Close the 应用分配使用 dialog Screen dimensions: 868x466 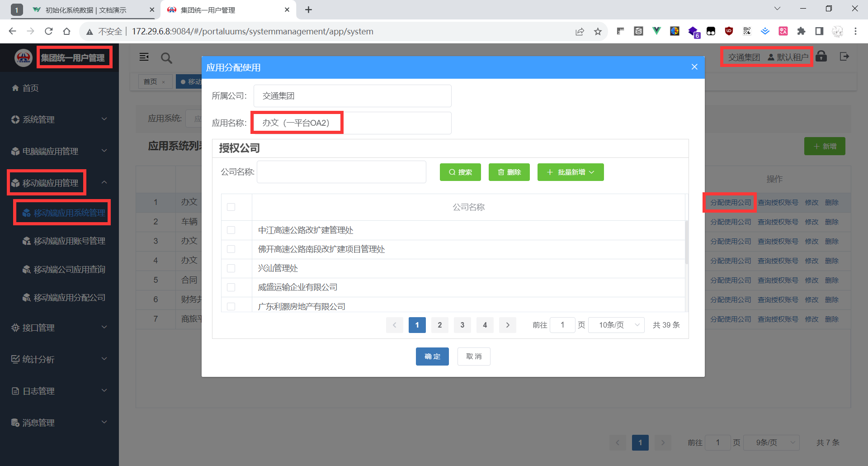(694, 67)
